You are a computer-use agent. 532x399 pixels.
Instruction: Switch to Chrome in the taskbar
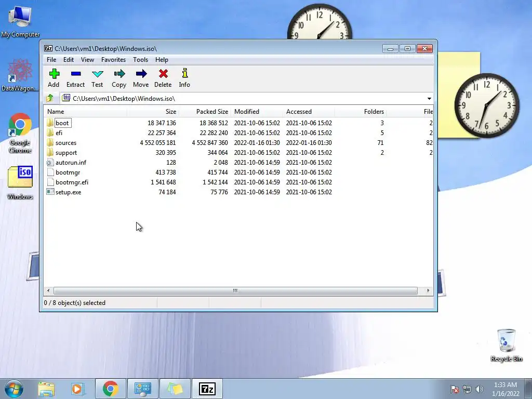pyautogui.click(x=110, y=389)
